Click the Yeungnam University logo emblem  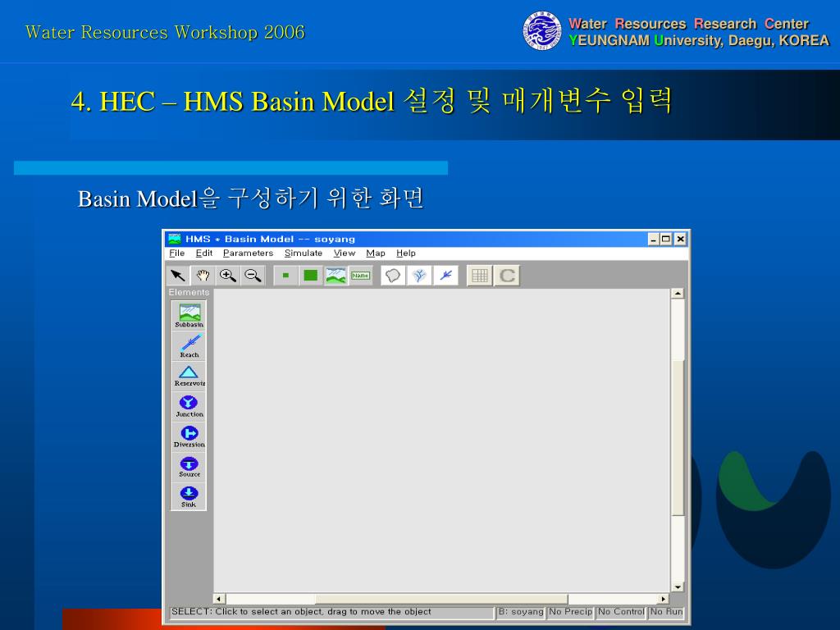542,32
